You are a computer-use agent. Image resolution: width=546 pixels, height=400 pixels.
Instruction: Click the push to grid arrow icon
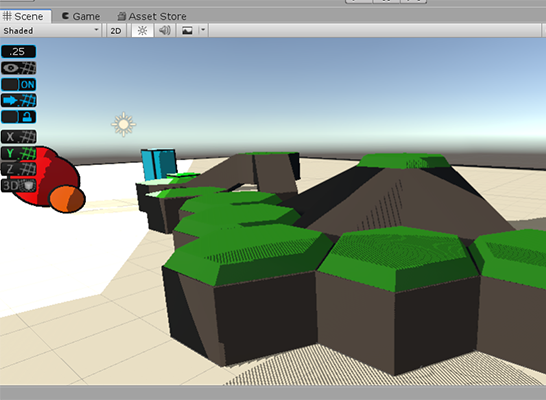point(18,101)
